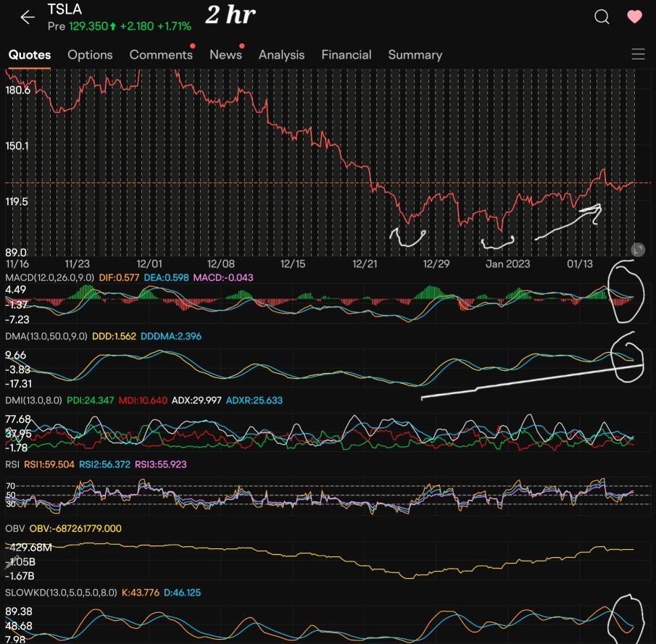The image size is (656, 644).
Task: Click the MDI:10.640 value
Action: coord(143,400)
